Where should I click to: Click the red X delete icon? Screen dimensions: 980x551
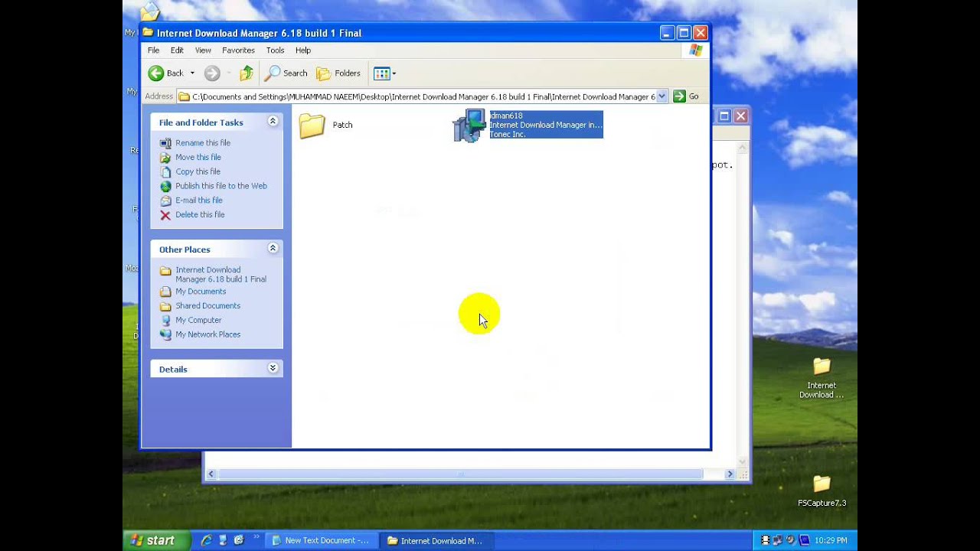coord(165,215)
